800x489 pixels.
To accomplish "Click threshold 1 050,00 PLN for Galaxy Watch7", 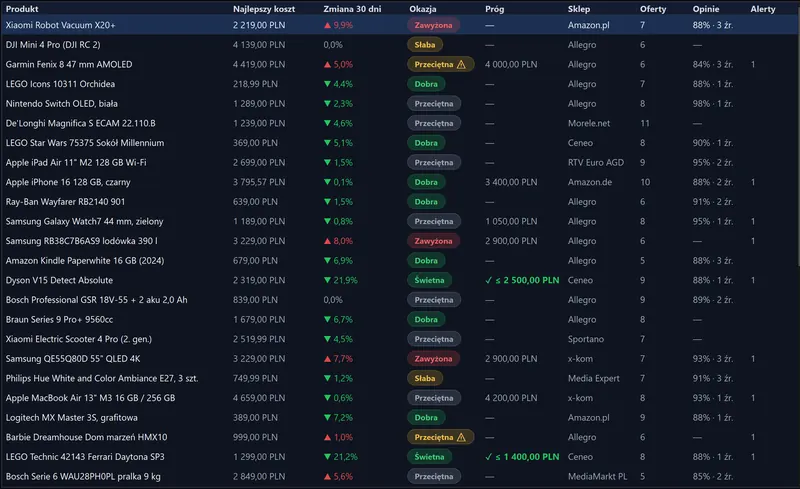I will pyautogui.click(x=511, y=222).
